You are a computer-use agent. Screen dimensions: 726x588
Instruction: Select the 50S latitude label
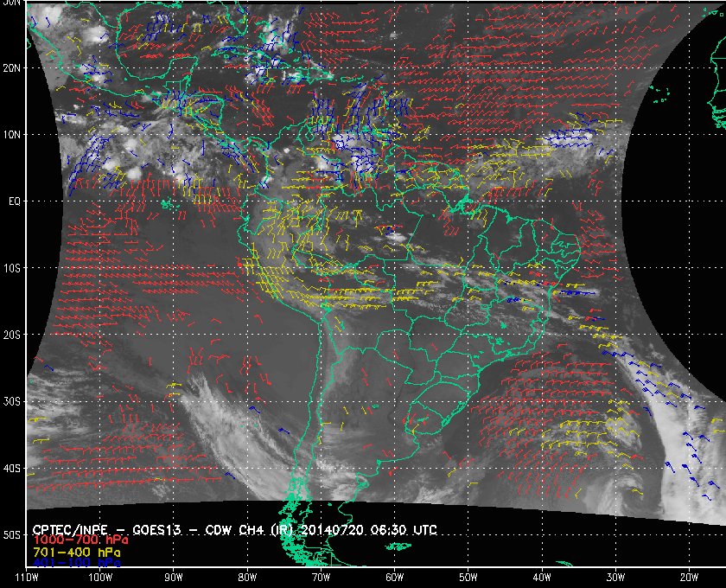12,535
